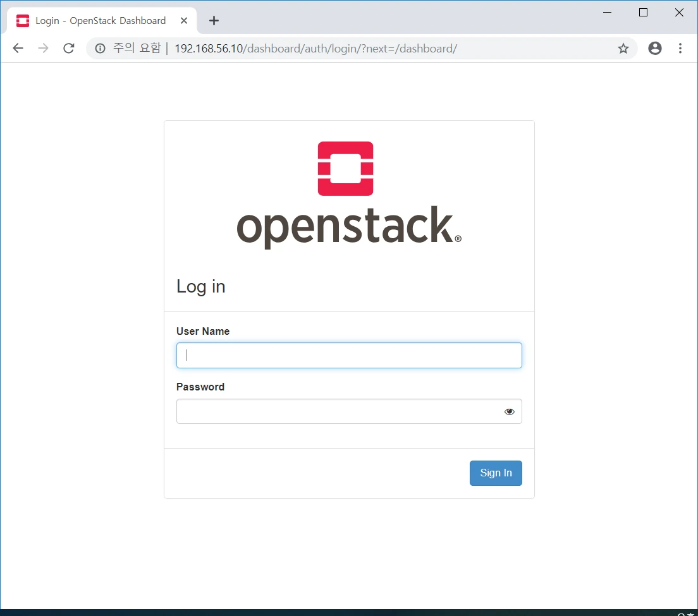
Task: Reload the page with the refresh icon
Action: pos(68,48)
